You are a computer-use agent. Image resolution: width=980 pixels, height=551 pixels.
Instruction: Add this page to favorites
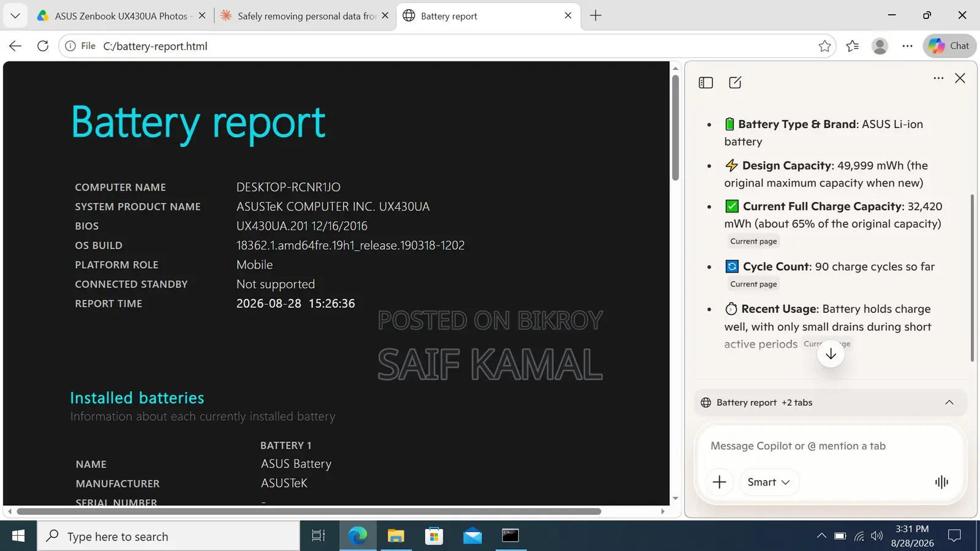click(824, 46)
